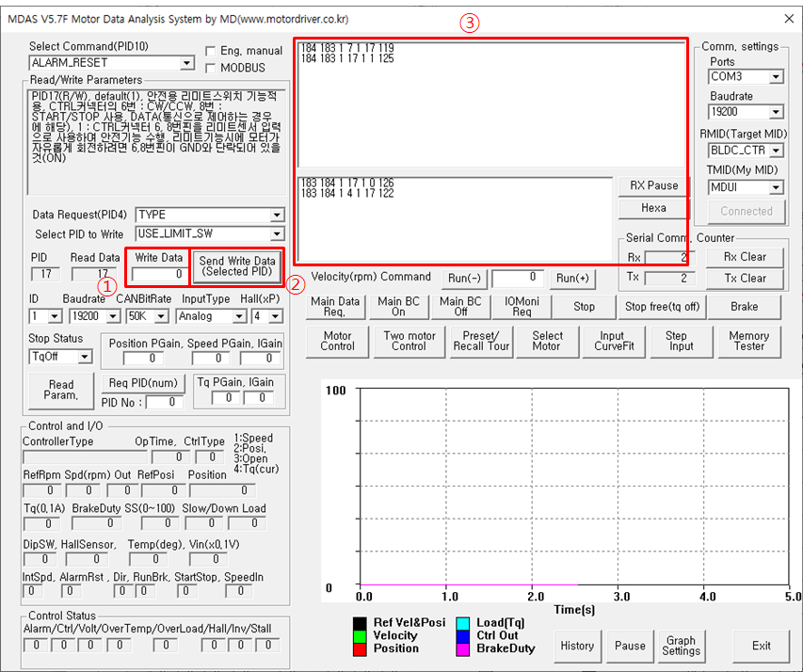Click the Step Input button
This screenshot has height=672, width=803.
(682, 341)
